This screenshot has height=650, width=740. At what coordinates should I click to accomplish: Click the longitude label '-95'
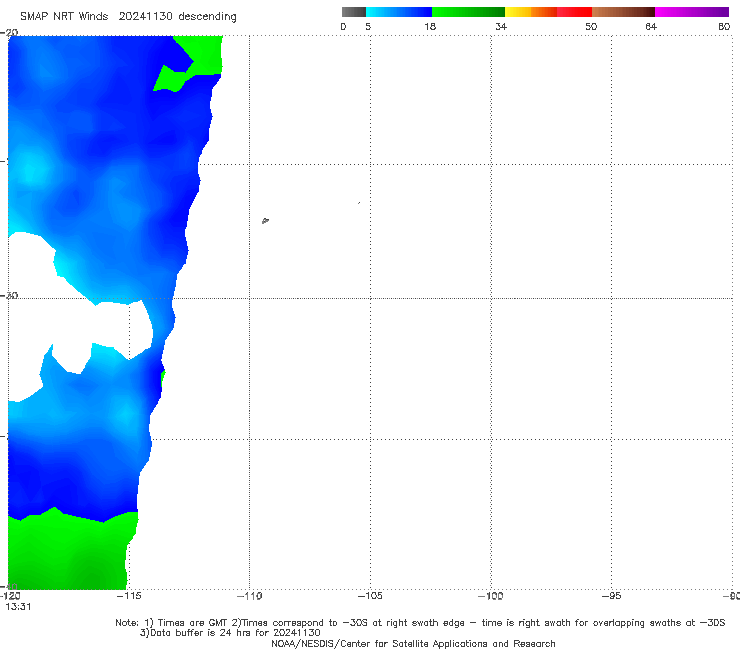point(612,596)
